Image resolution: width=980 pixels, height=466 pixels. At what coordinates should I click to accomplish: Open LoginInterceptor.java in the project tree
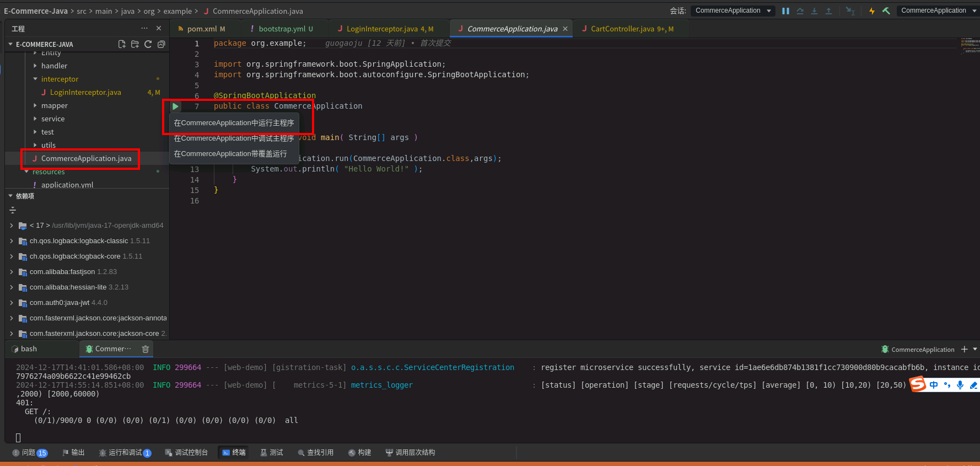tap(85, 92)
